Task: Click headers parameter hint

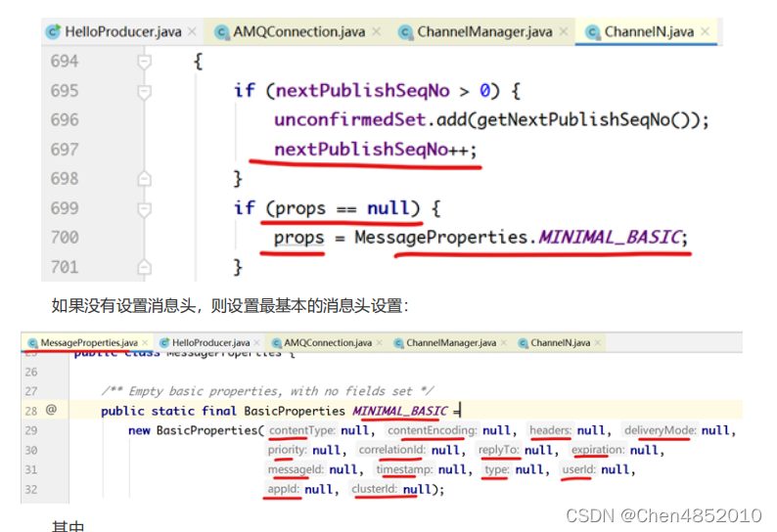Action: tap(550, 430)
